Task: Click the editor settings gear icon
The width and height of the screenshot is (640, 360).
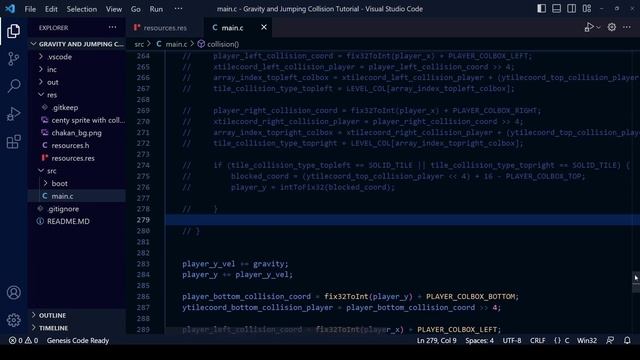Action: (611, 27)
